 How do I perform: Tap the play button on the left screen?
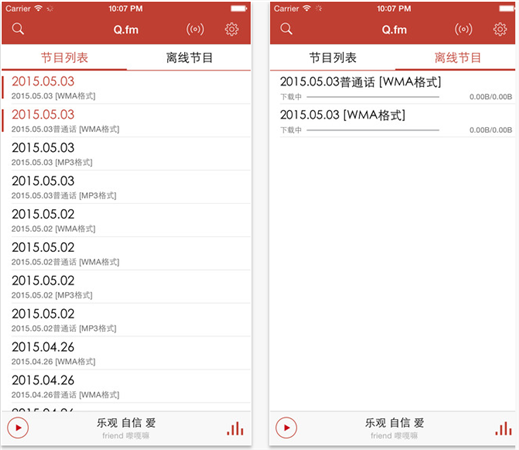click(18, 428)
